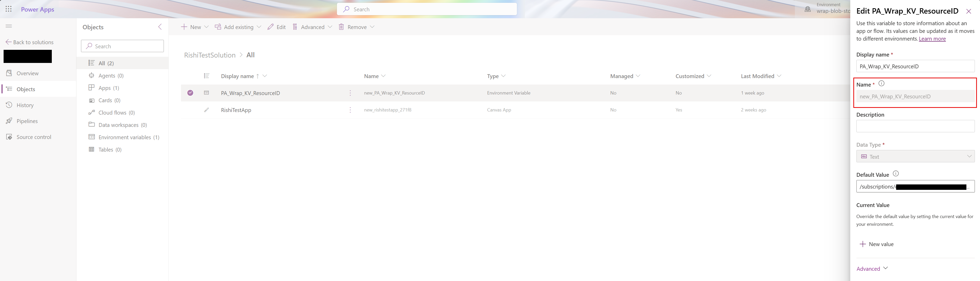Open RishiTestSolution breadcrumb link
980x281 pixels.
(x=210, y=55)
